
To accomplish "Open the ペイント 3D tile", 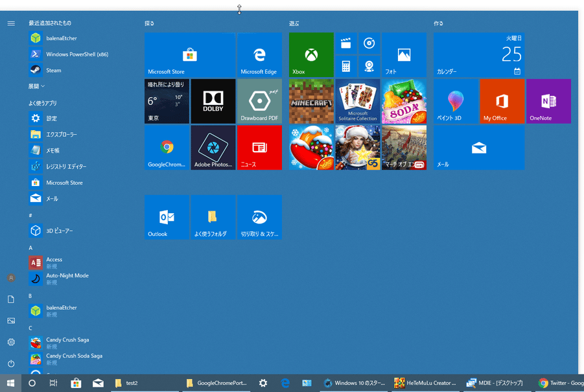I will coord(456,101).
